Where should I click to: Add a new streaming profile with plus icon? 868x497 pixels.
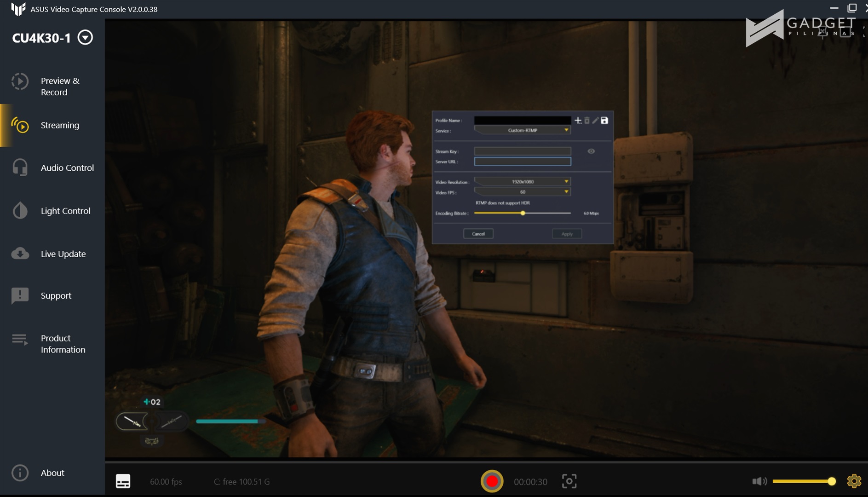pos(578,121)
